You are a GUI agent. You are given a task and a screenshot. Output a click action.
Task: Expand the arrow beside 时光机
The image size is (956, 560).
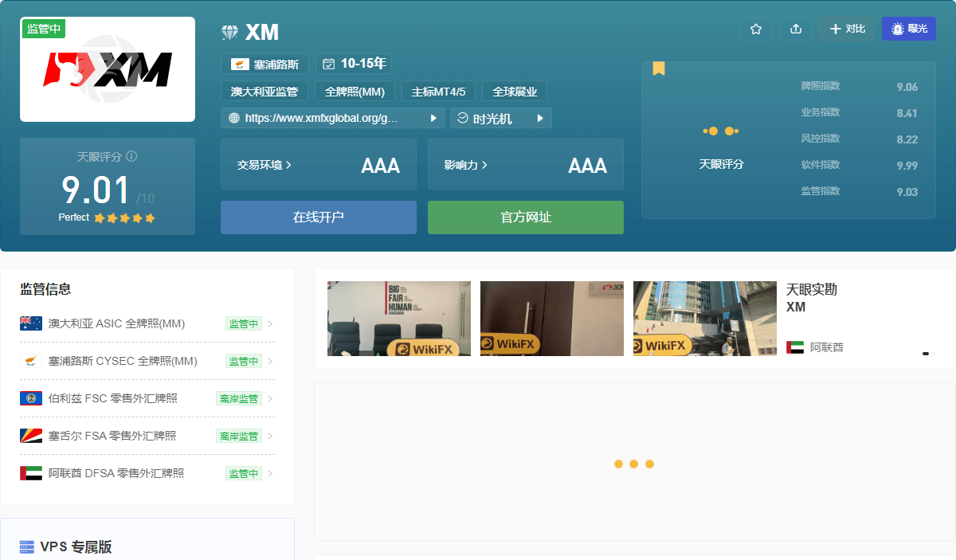click(x=540, y=118)
